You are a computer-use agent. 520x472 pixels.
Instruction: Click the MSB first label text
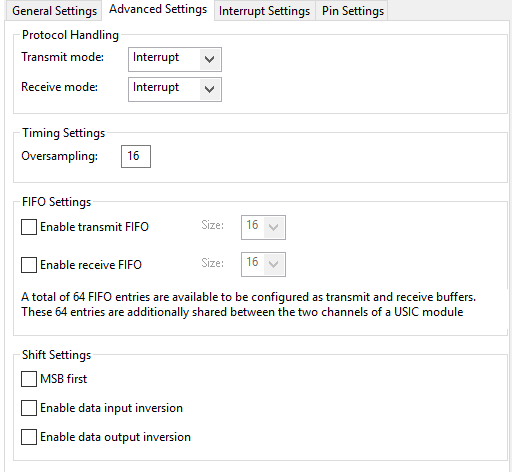[64, 379]
